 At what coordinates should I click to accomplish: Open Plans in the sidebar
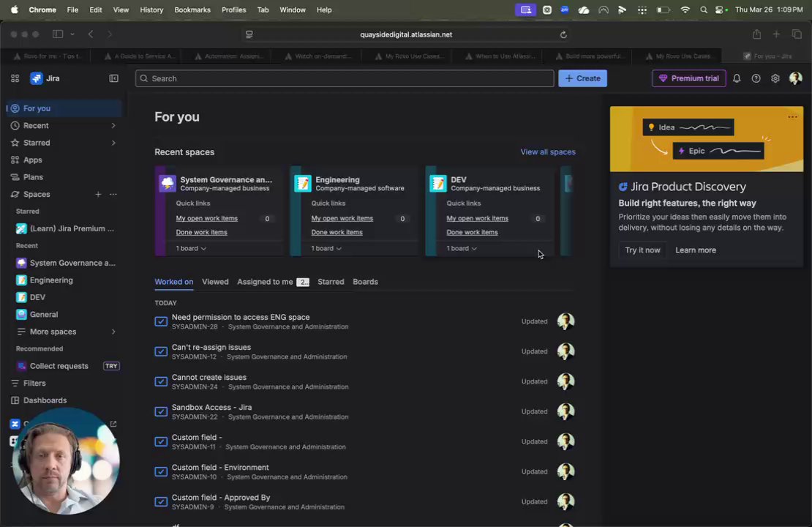point(64,176)
